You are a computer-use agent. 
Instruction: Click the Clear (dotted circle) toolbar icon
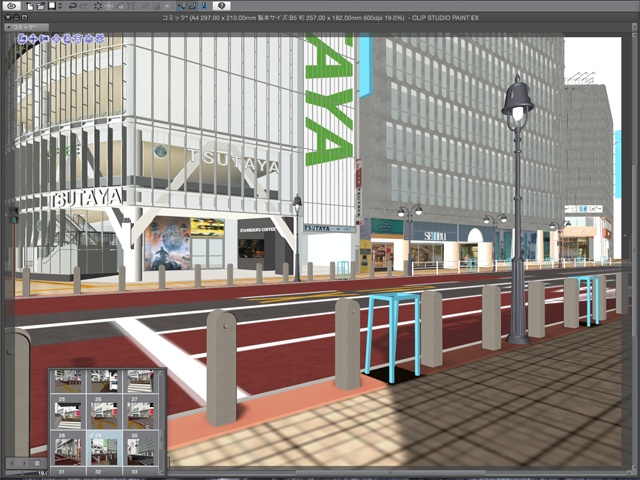click(98, 6)
